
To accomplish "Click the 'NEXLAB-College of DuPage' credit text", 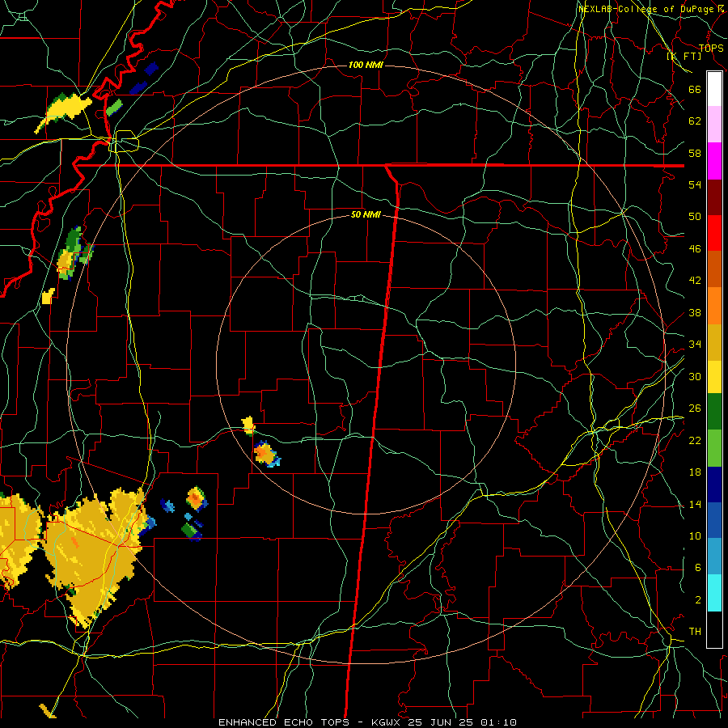I will pyautogui.click(x=645, y=9).
